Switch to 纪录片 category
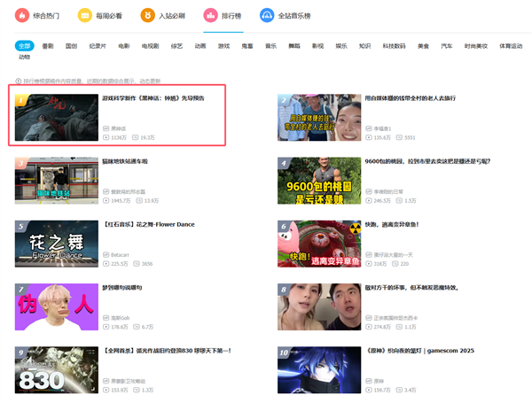 [x=98, y=46]
